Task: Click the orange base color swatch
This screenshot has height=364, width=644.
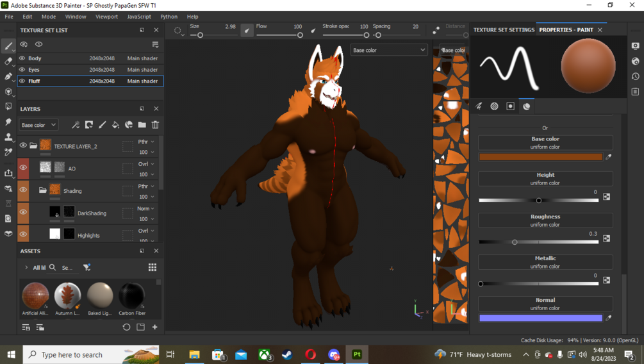Action: 540,156
